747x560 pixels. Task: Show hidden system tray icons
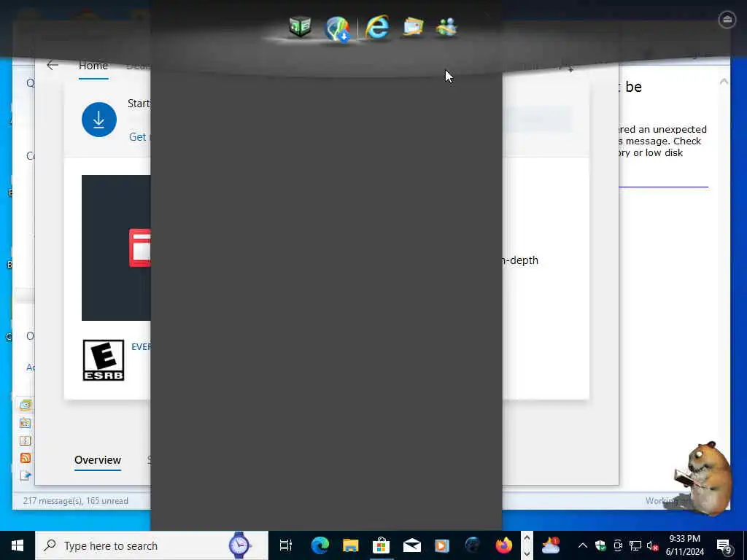click(x=583, y=545)
